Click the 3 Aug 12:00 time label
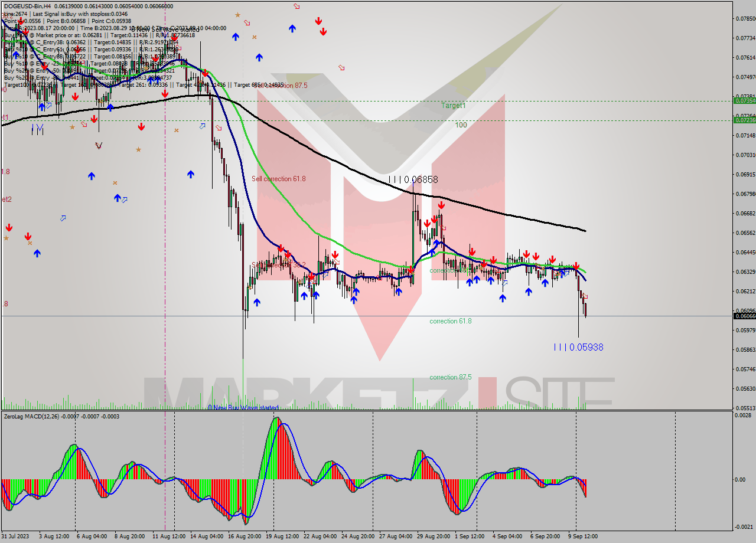Screen dimensions: 756x543 55,537
